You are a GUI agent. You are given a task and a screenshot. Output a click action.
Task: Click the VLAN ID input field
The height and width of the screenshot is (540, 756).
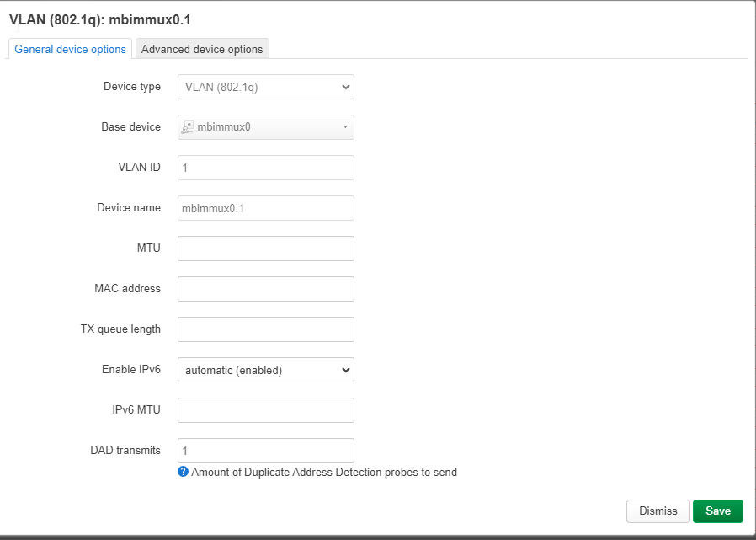click(266, 168)
